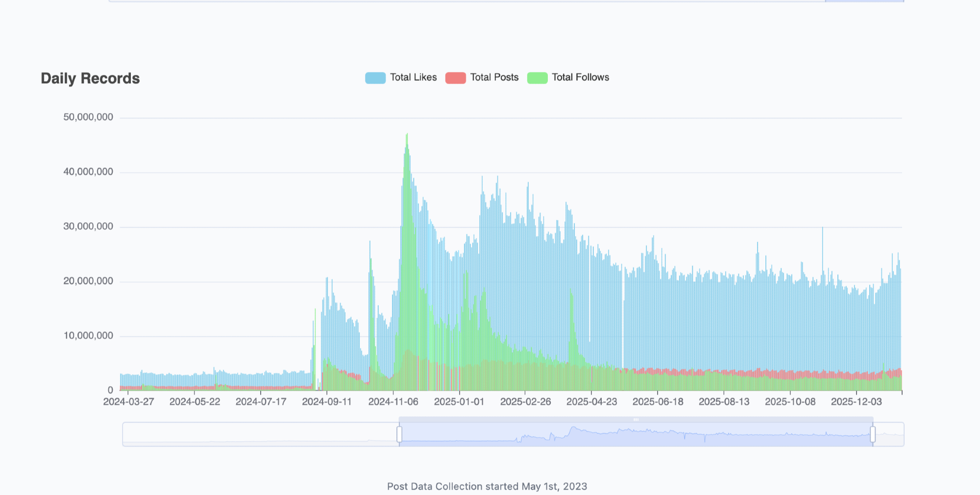Toggle the Total Likes blue legend swatch

tap(375, 78)
